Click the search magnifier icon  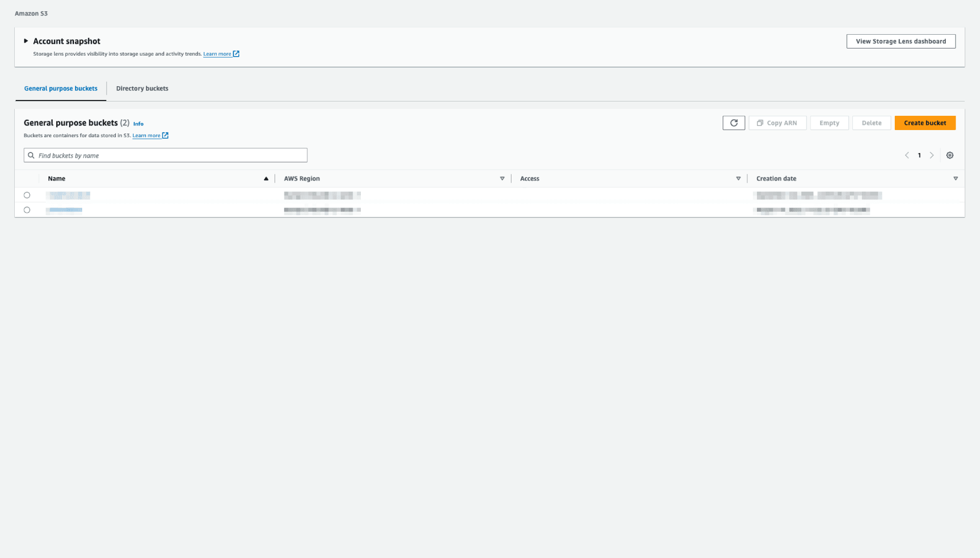31,156
